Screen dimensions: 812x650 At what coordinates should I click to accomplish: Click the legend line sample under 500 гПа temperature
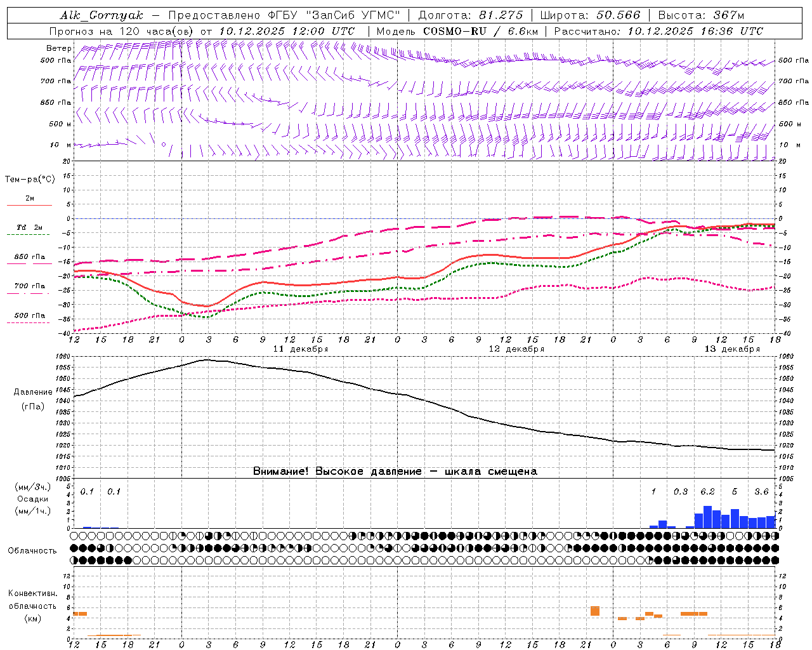pyautogui.click(x=29, y=323)
